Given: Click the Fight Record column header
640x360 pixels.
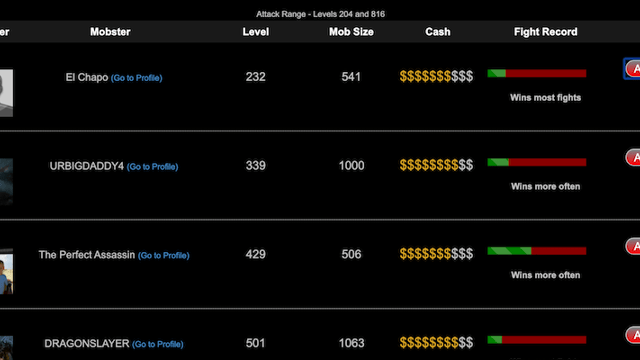Looking at the screenshot, I should [x=546, y=32].
